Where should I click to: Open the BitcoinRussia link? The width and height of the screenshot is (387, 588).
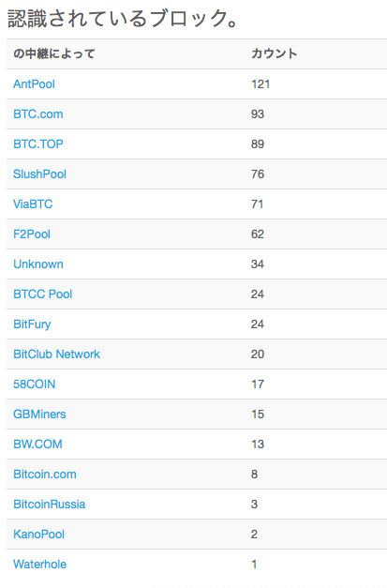50,504
